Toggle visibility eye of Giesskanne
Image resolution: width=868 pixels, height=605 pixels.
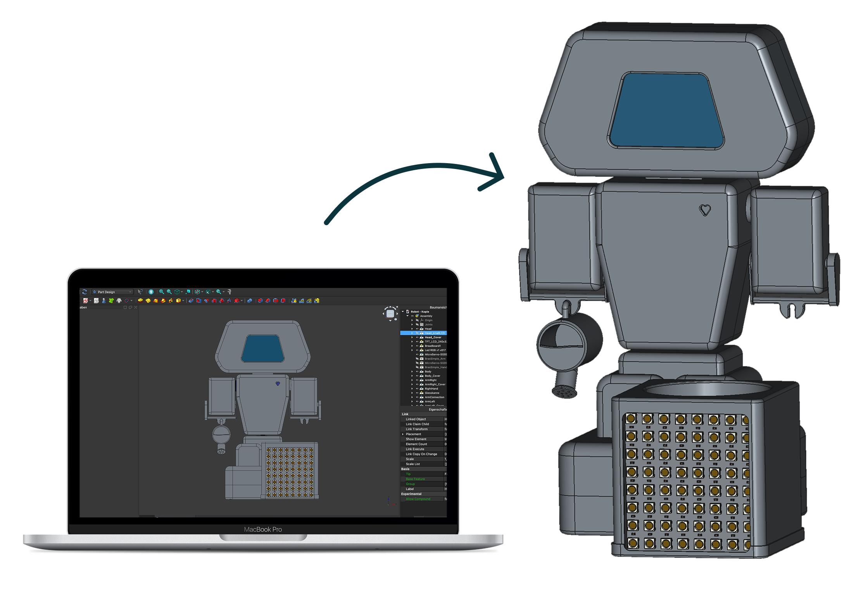point(417,393)
